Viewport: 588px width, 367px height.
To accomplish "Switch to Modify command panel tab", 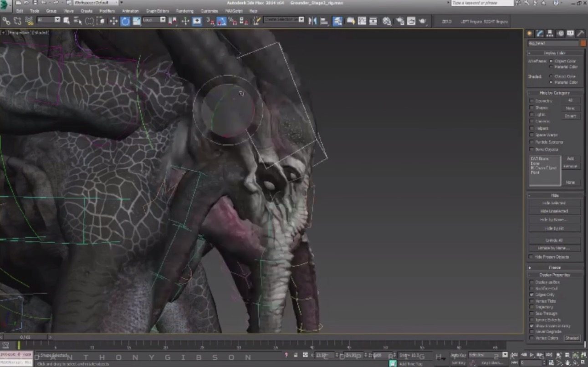I will (x=540, y=33).
